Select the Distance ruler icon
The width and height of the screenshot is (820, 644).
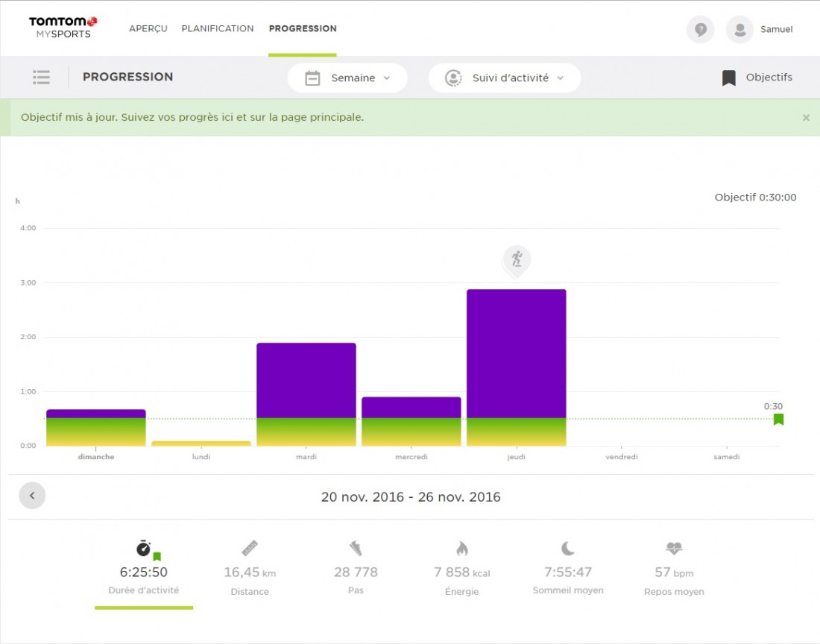(x=250, y=549)
